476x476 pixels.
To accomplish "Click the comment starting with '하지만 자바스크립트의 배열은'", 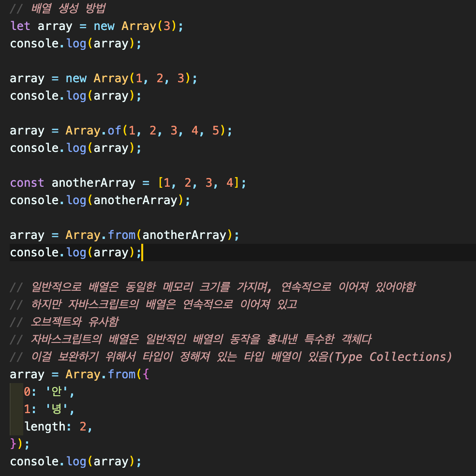I will pos(153,304).
